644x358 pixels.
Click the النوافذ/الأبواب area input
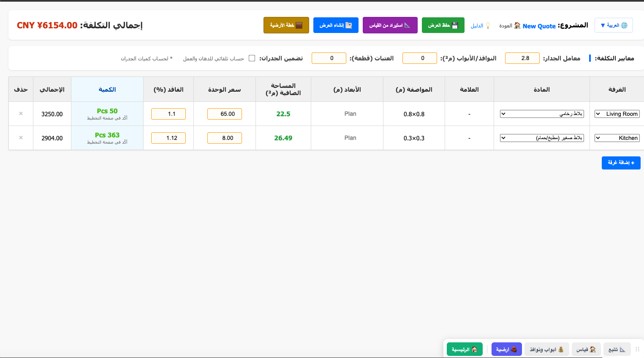click(420, 58)
